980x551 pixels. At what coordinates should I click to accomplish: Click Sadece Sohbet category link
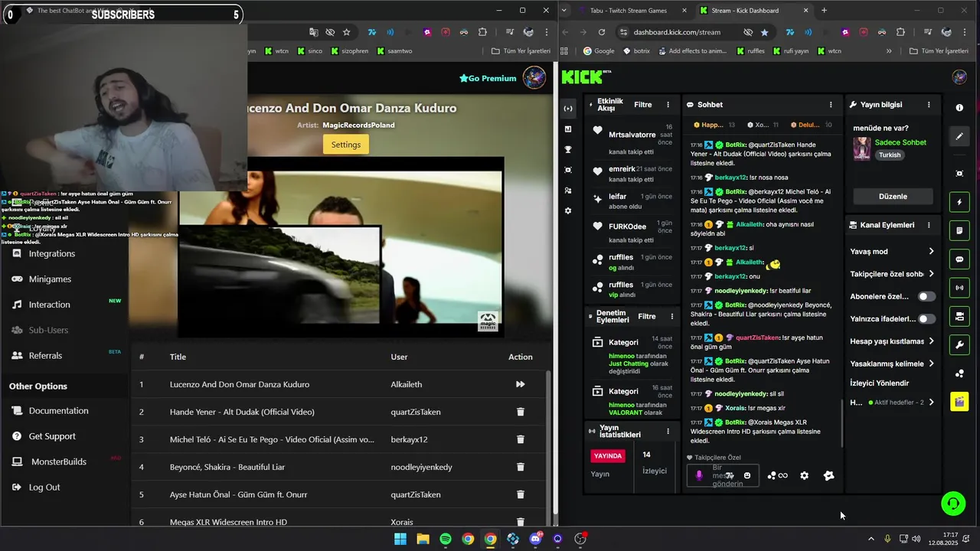(x=900, y=142)
